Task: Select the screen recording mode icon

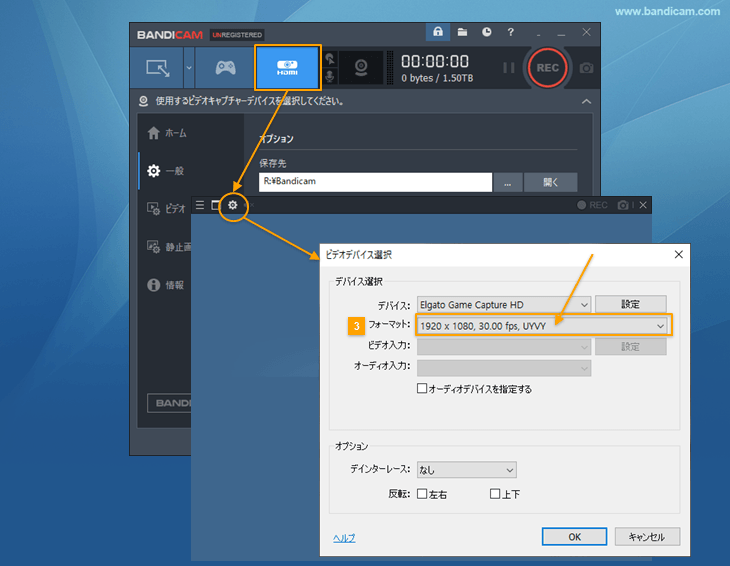Action: [x=157, y=68]
